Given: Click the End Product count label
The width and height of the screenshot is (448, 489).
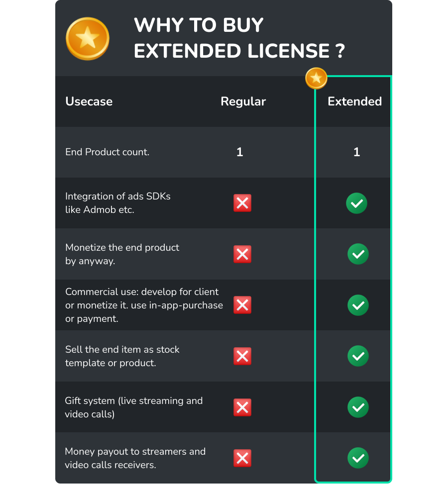Looking at the screenshot, I should point(108,152).
